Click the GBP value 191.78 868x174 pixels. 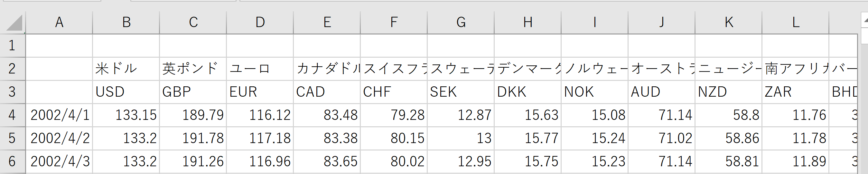pos(193,138)
